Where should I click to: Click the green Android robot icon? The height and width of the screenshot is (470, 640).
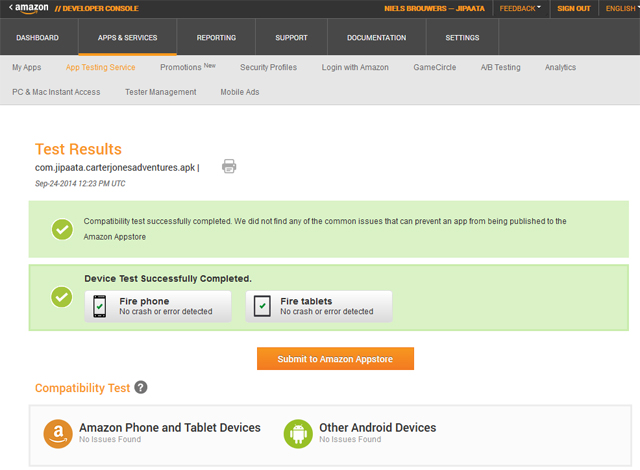coord(298,434)
